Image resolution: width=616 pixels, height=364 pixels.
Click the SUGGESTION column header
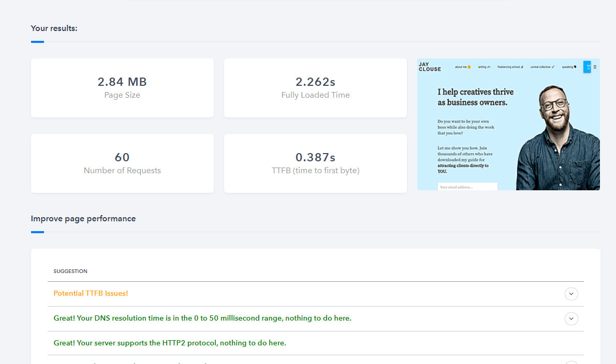point(70,271)
